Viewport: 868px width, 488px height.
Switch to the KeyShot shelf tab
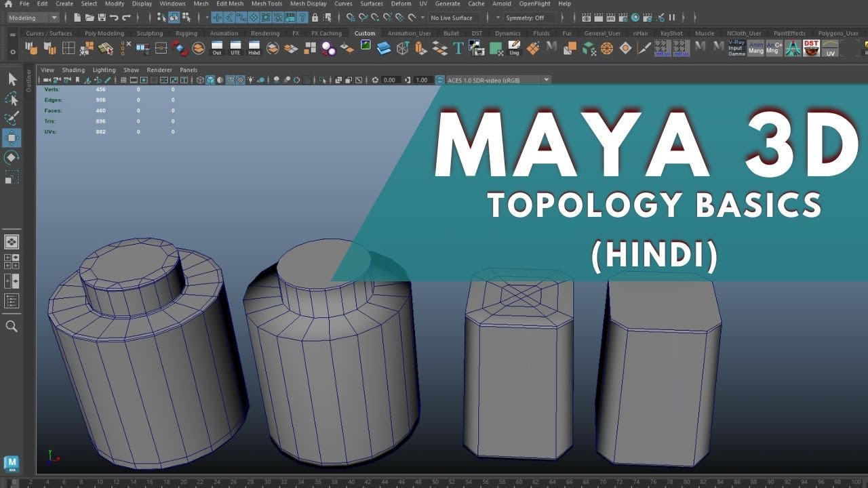671,33
